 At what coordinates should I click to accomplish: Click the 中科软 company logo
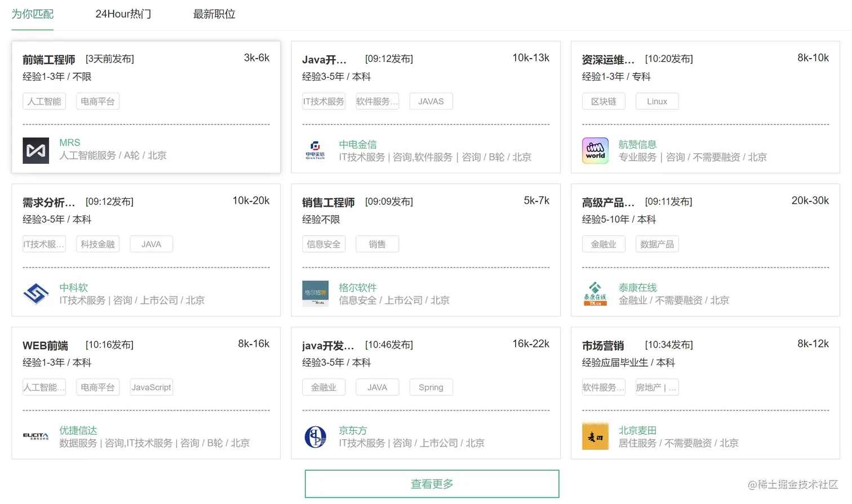click(x=35, y=293)
